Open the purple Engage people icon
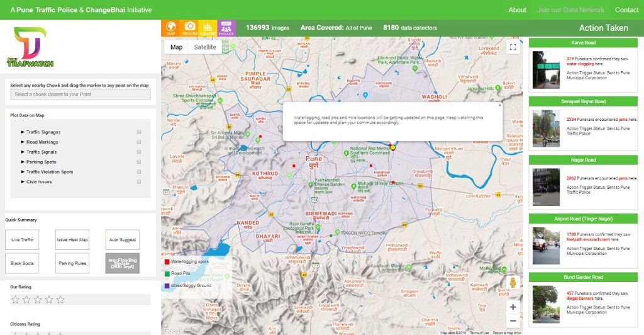Viewport: 644px width, 335px height. click(x=226, y=28)
